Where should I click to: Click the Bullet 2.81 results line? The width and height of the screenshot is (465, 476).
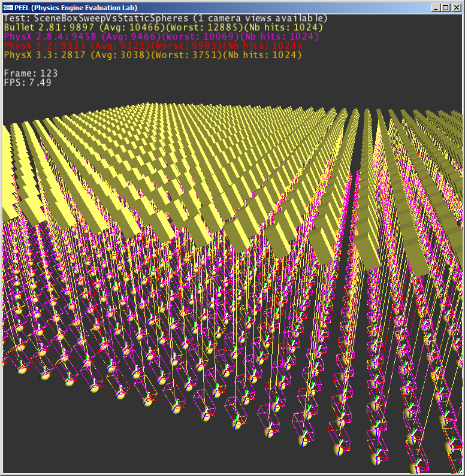click(x=164, y=28)
